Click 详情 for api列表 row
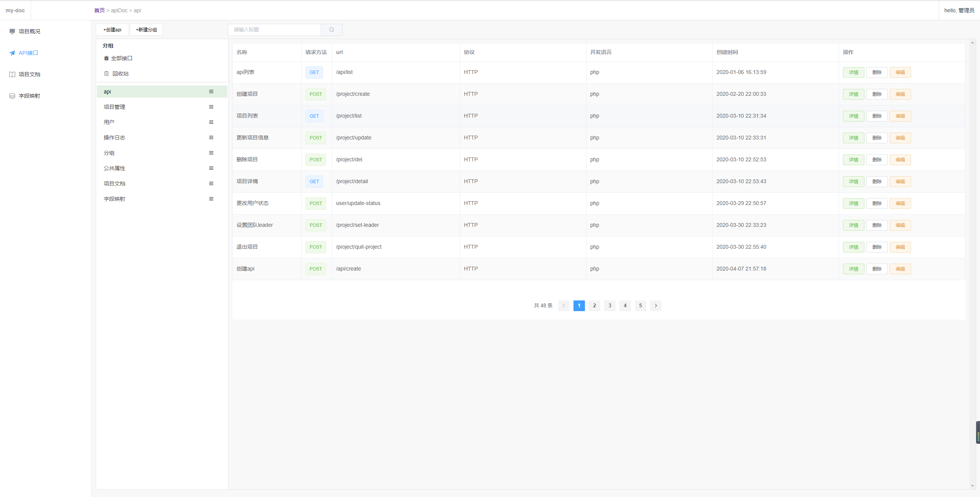 854,72
